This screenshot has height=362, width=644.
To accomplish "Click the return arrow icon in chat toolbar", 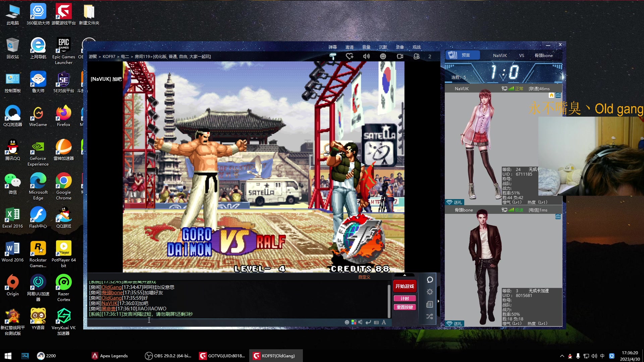I will [368, 322].
